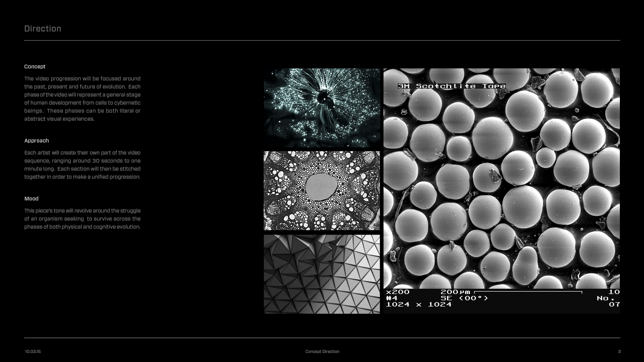This screenshot has height=362, width=644.
Task: Click the '1024 x 1024' resolution text
Action: (x=419, y=304)
